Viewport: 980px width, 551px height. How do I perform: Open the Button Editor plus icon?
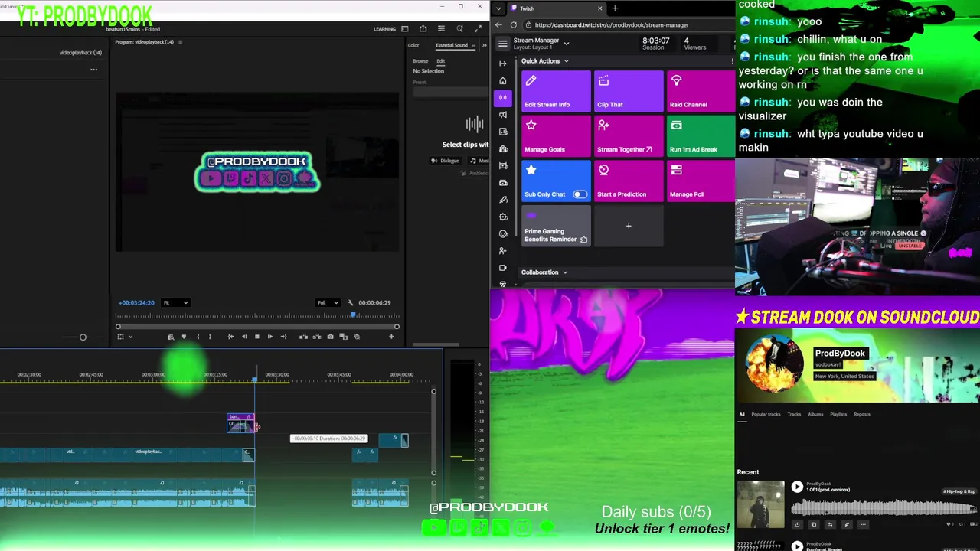click(391, 337)
